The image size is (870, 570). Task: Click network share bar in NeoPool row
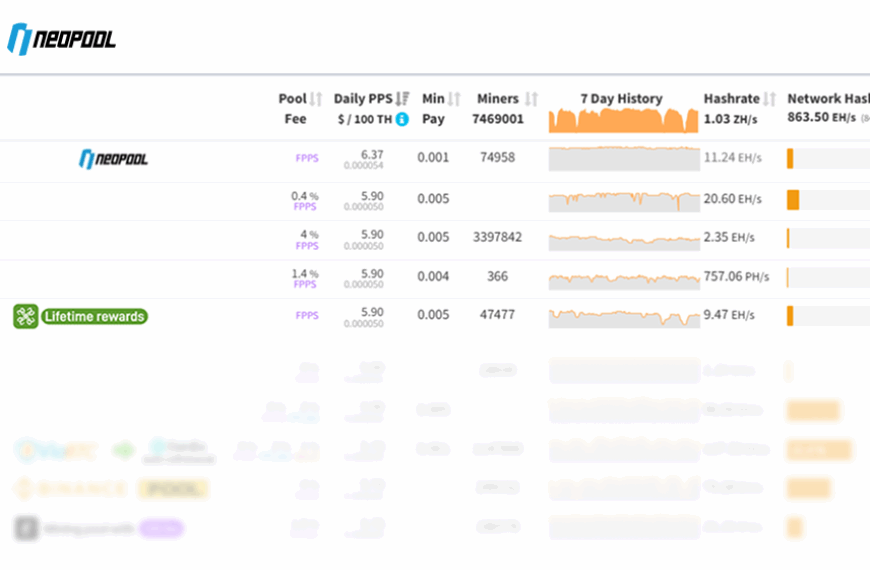pos(790,158)
